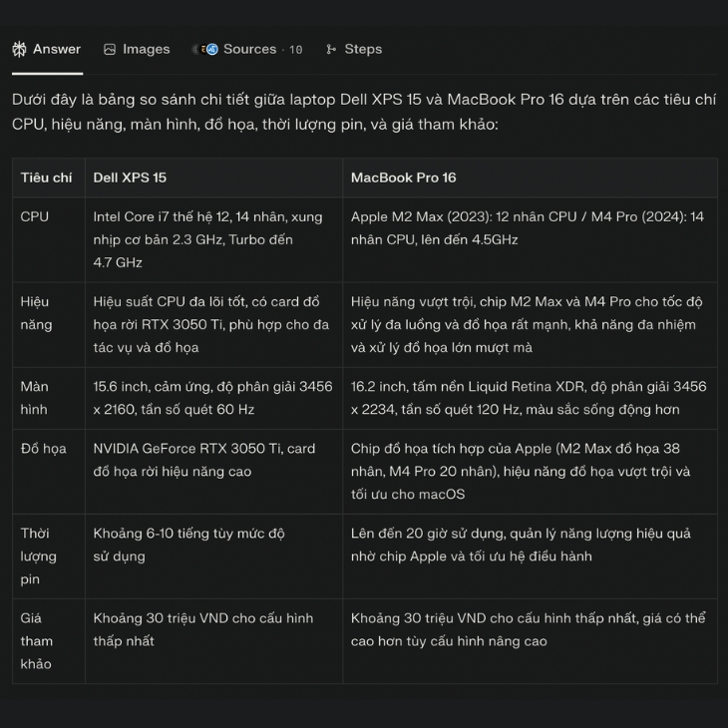Show the Steps tab
Image resolution: width=728 pixels, height=728 pixels.
(363, 49)
